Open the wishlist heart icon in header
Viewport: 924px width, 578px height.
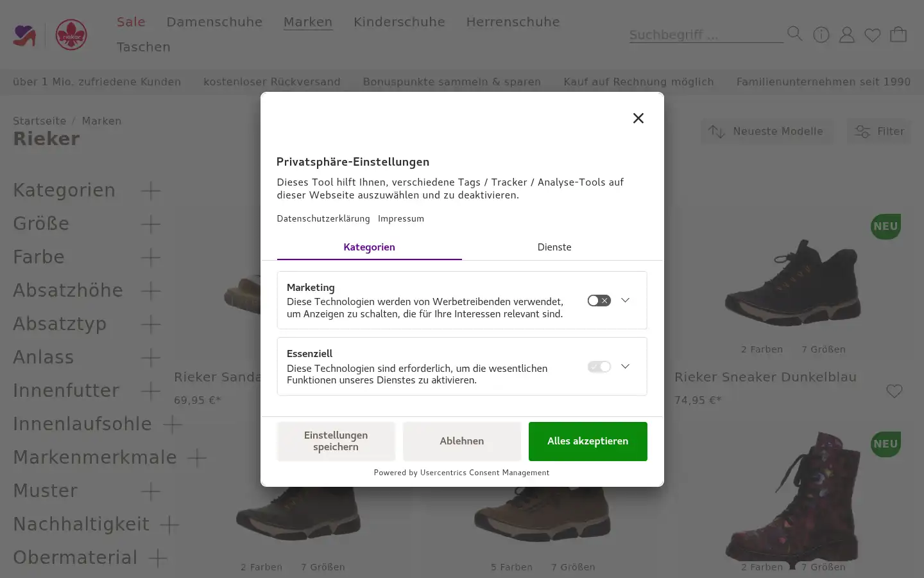tap(873, 35)
